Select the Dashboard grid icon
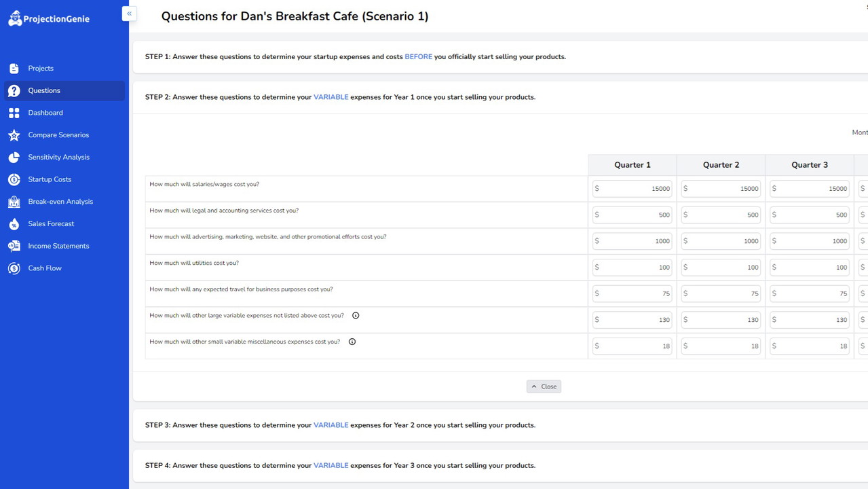This screenshot has height=489, width=868. click(x=14, y=113)
